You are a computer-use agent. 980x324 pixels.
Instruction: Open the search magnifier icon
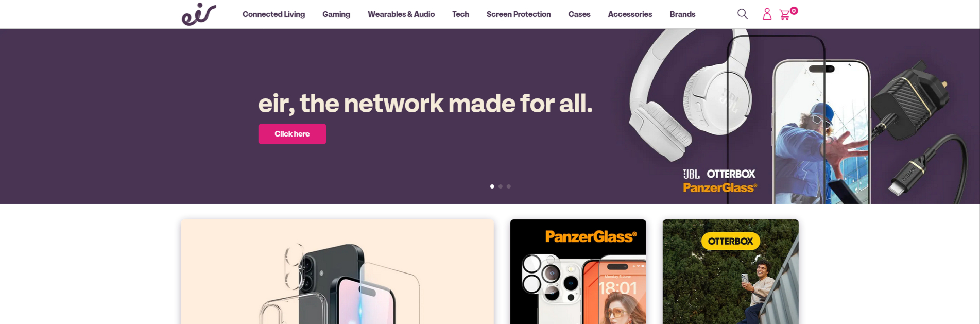pyautogui.click(x=742, y=14)
